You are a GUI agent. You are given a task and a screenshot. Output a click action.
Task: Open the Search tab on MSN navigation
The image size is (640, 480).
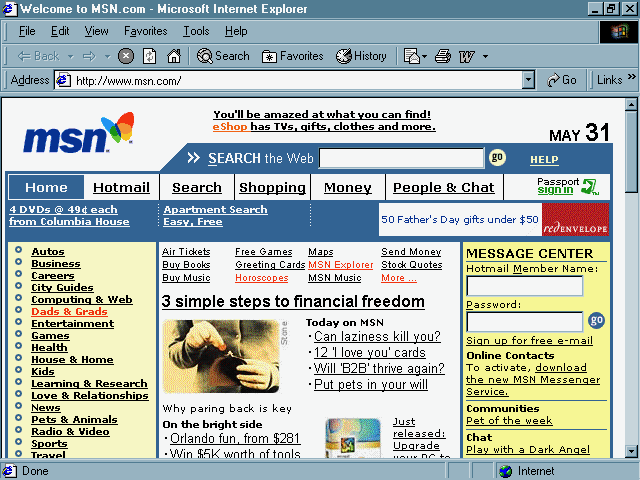point(197,187)
